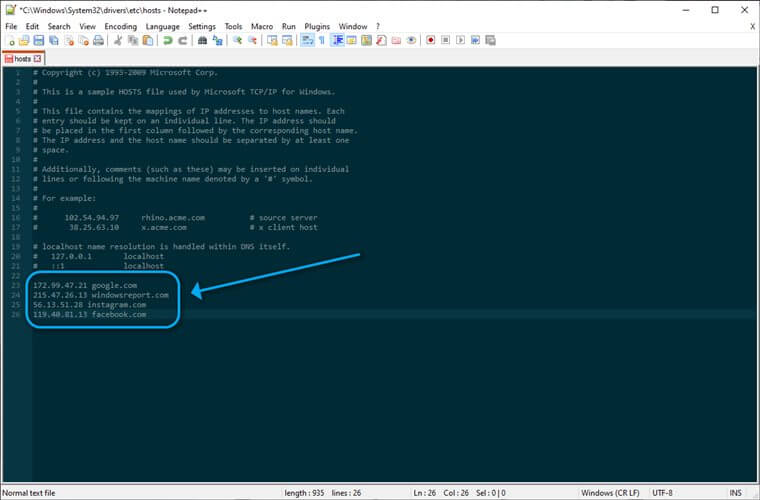This screenshot has height=500, width=760.
Task: Click the Redo toolbar icon
Action: click(x=182, y=41)
